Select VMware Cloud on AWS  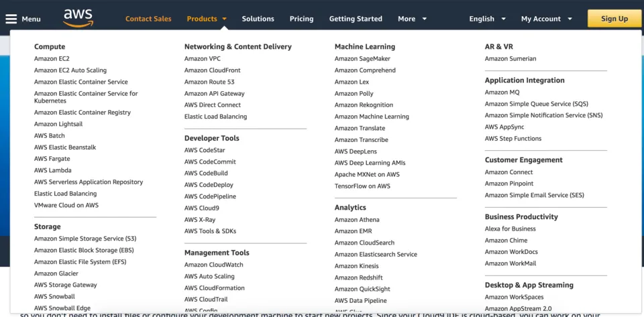point(66,205)
